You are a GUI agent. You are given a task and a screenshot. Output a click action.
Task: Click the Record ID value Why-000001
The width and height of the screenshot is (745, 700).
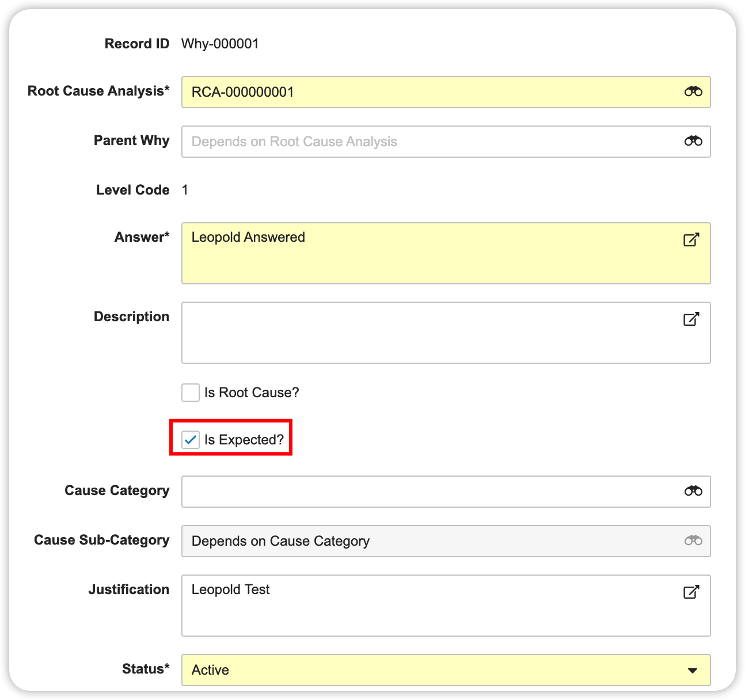point(220,44)
